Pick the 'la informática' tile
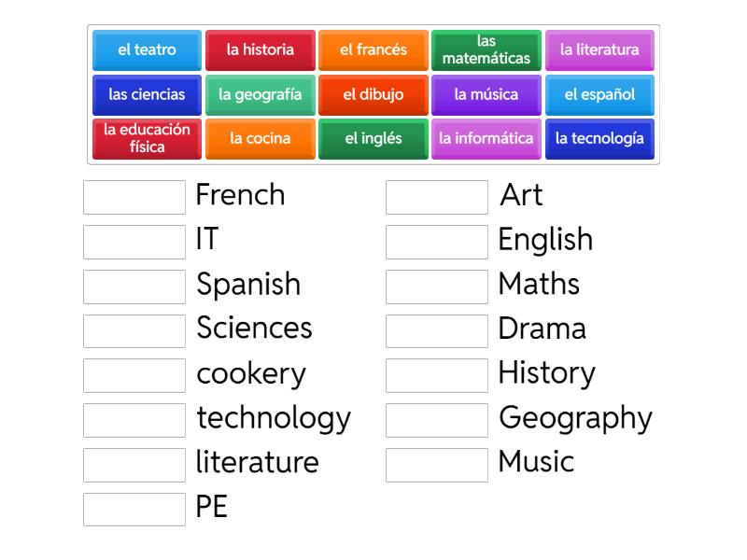747x560 pixels. pos(486,138)
